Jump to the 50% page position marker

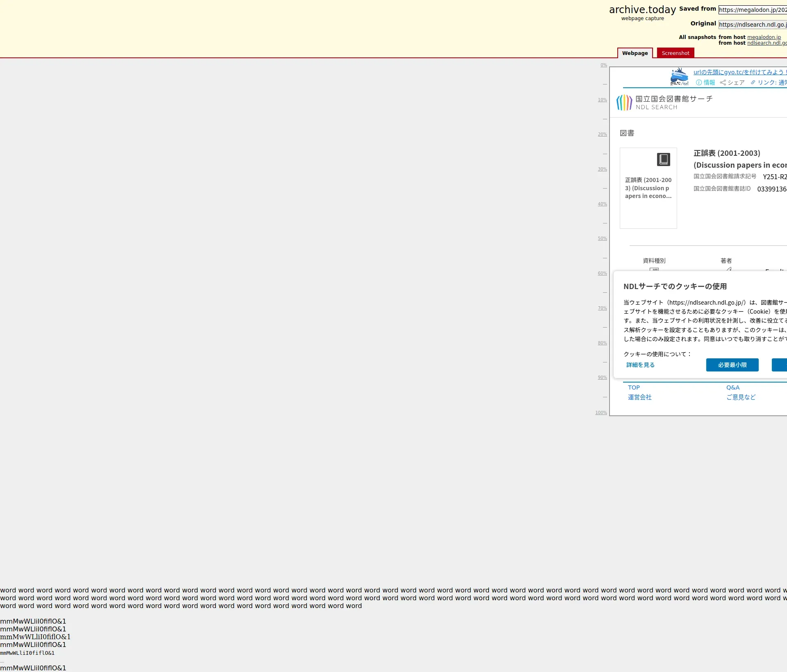[602, 239]
